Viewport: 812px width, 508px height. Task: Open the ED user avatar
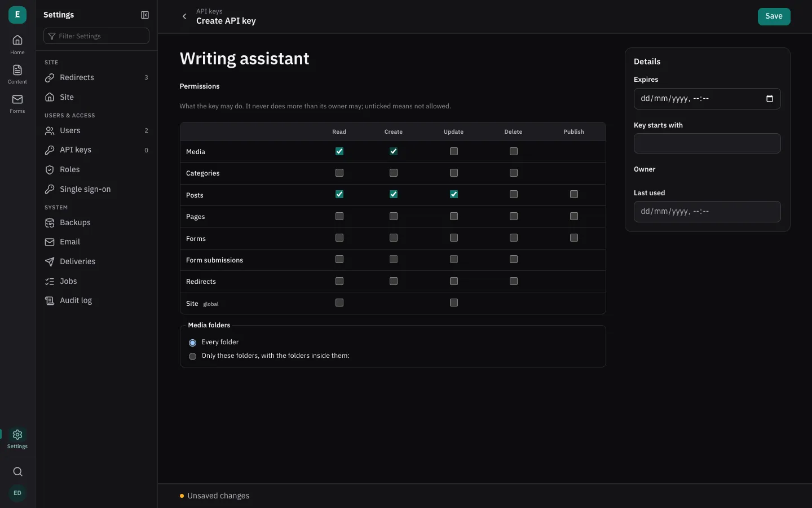point(17,493)
